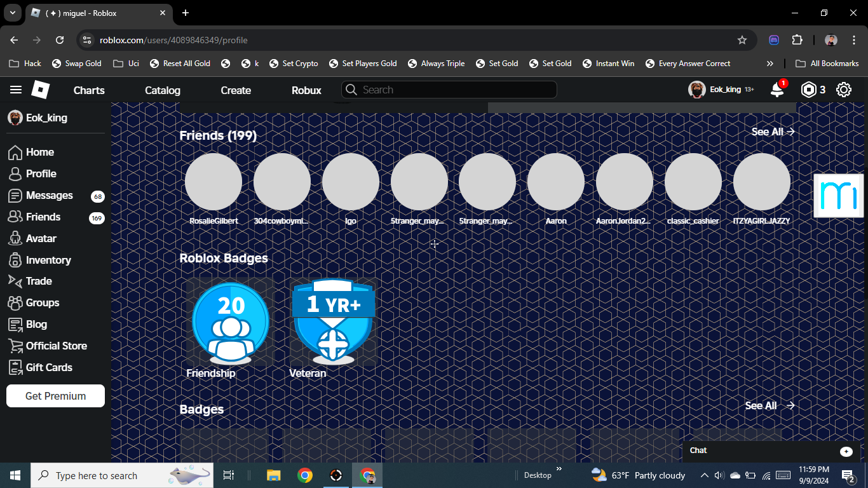Open the tab search dropdown arrow
Screen dimensions: 868x488
(x=12, y=13)
